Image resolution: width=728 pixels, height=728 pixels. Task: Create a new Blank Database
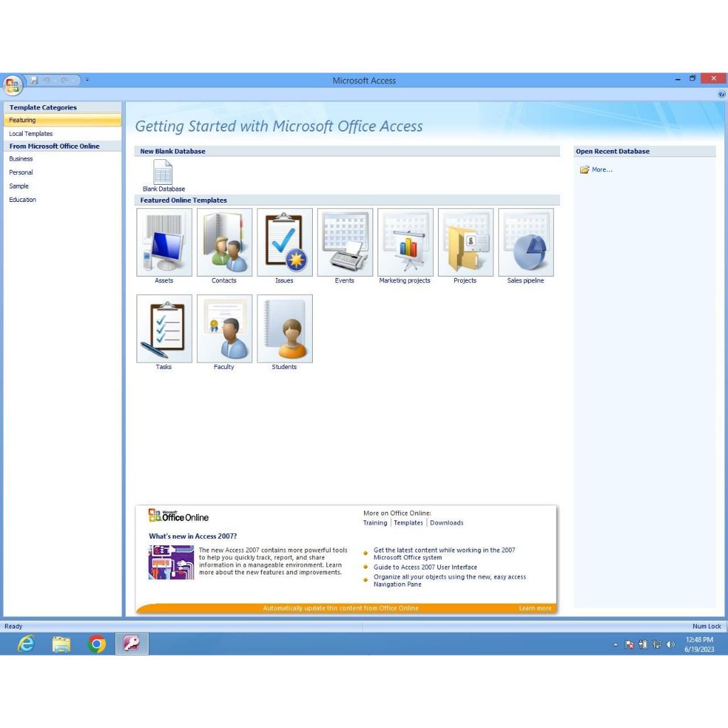[x=164, y=176]
